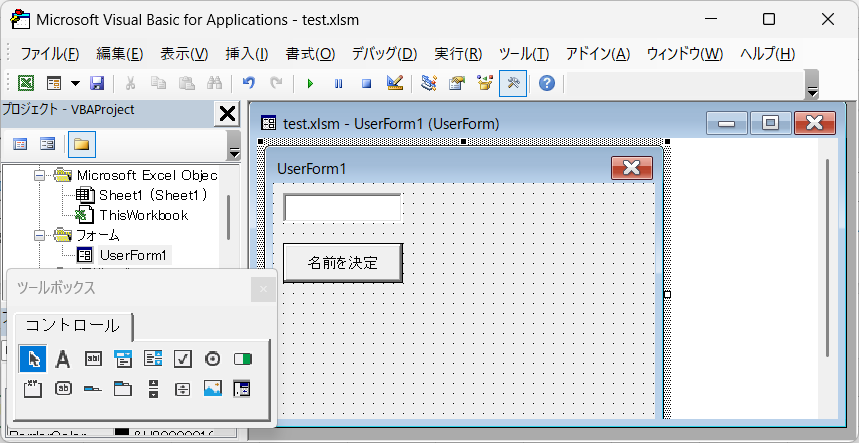Choose the SpinButton control tool
The width and height of the screenshot is (859, 443).
tap(183, 389)
